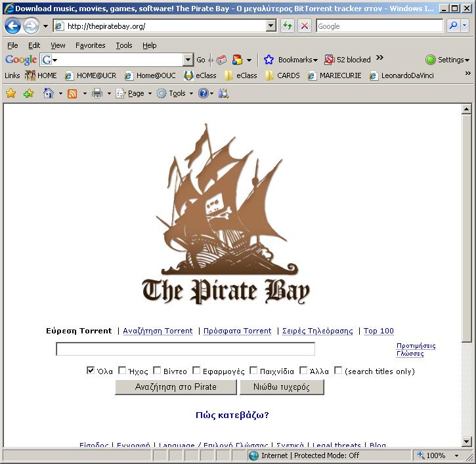Open the Top 100 link
This screenshot has width=476, height=464.
[379, 331]
